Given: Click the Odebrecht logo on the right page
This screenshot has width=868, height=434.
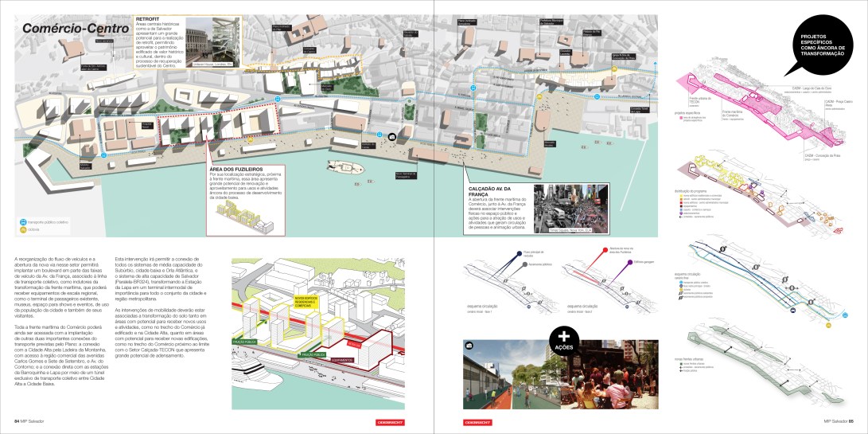Looking at the screenshot, I should pos(477,422).
